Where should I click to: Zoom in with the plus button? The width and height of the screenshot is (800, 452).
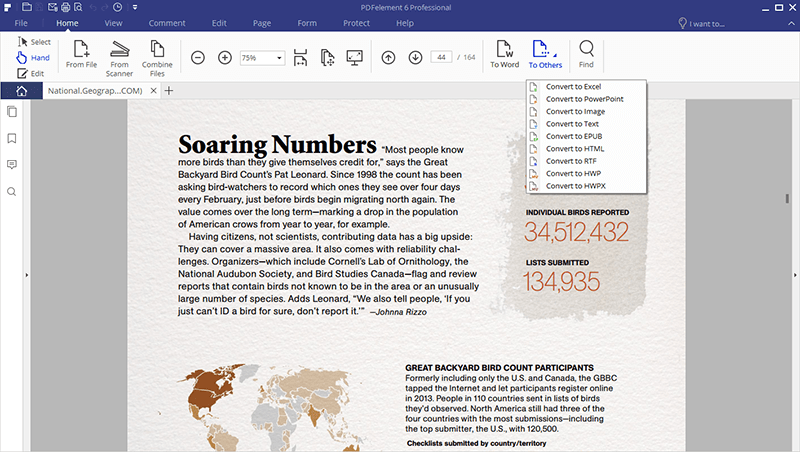[225, 58]
